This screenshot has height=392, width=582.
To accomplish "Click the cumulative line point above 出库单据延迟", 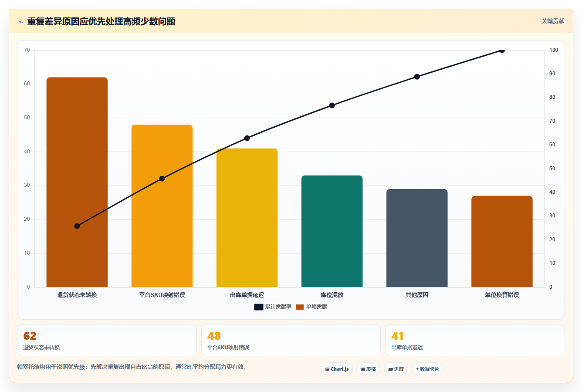I will 247,138.
